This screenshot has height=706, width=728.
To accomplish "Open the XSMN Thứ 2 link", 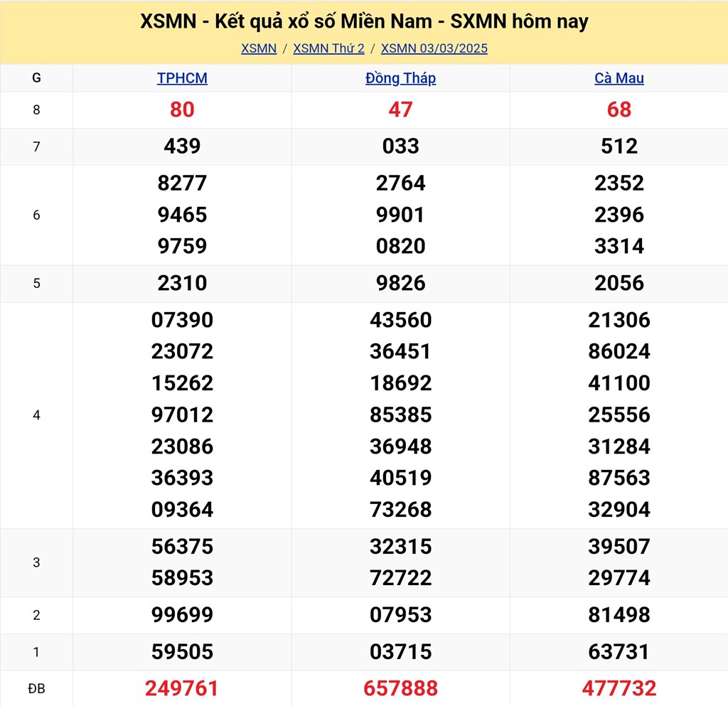I will [x=328, y=48].
